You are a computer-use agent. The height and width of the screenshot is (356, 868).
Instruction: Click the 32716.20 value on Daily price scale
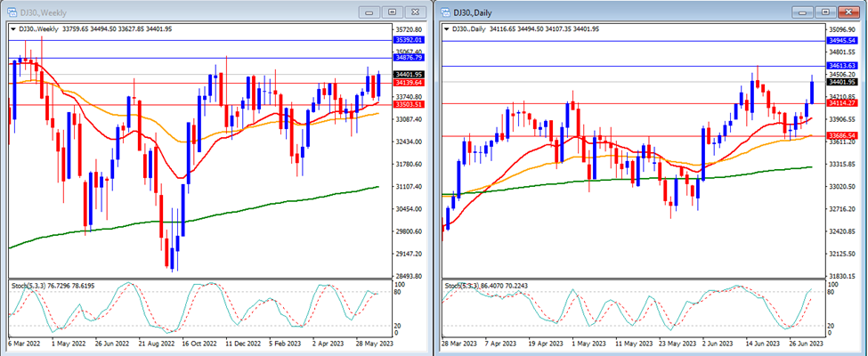(842, 209)
